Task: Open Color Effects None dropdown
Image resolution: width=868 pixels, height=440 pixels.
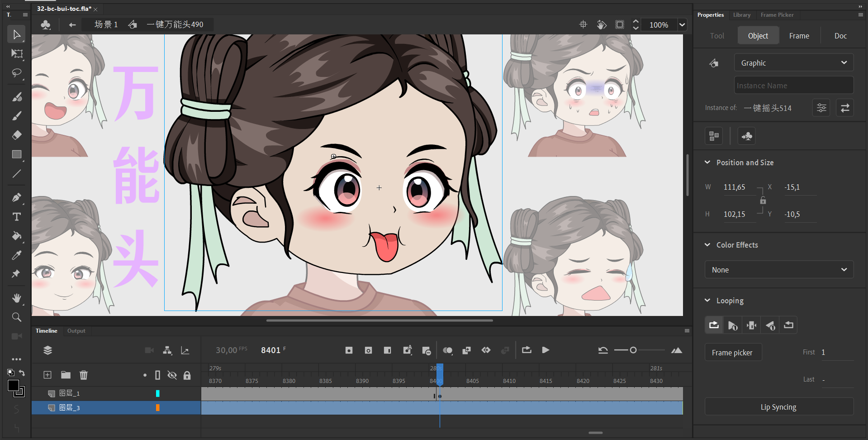Action: coord(779,270)
